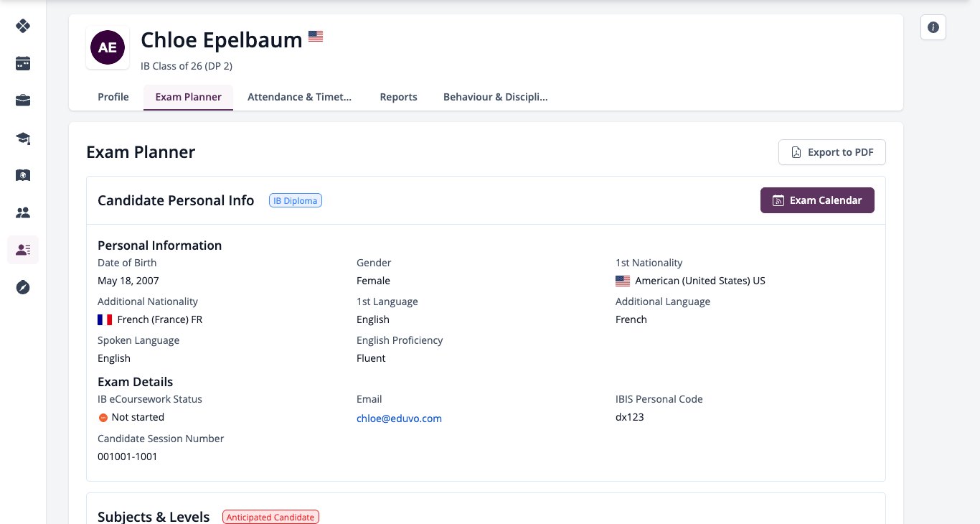
Task: Open the graduation cap icon in sidebar
Action: (x=23, y=138)
